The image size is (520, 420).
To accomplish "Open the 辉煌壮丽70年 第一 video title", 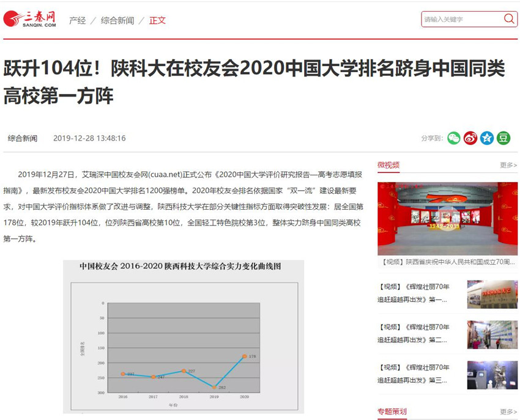I will [414, 293].
